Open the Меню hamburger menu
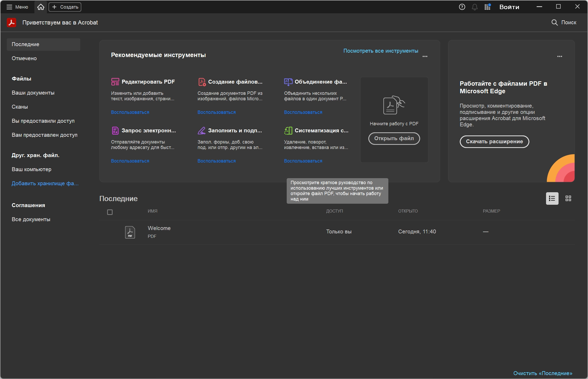 point(17,7)
